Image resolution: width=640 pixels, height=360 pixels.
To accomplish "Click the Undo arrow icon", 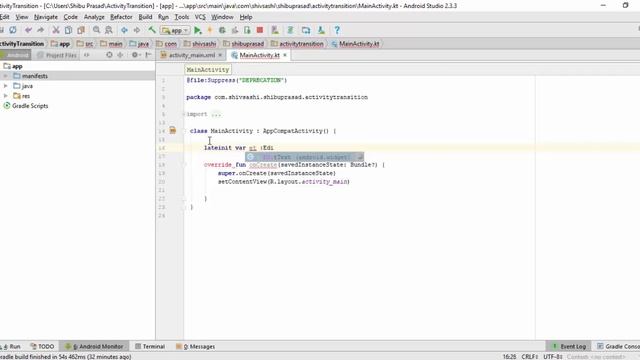I will point(28,30).
